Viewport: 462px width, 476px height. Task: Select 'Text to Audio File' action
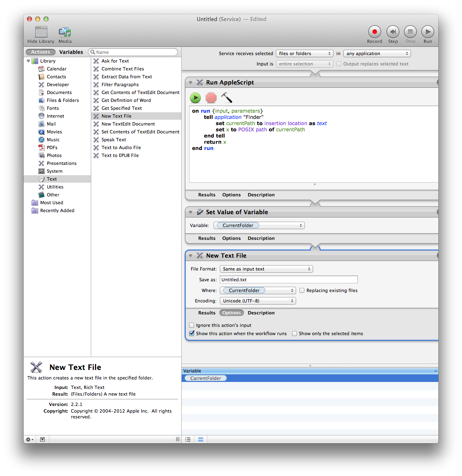[x=121, y=147]
